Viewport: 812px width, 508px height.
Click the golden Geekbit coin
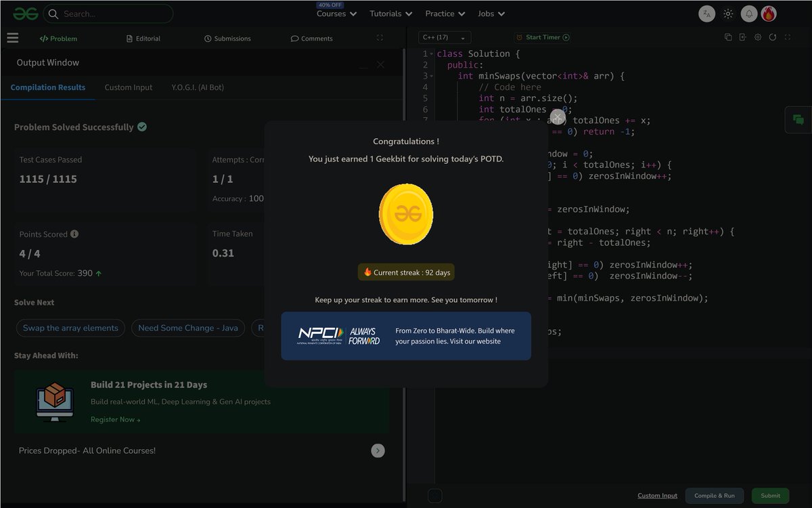pyautogui.click(x=406, y=214)
